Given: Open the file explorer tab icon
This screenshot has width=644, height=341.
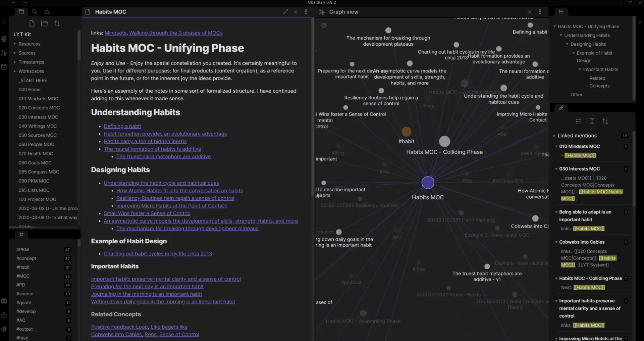Looking at the screenshot, I should tap(21, 12).
